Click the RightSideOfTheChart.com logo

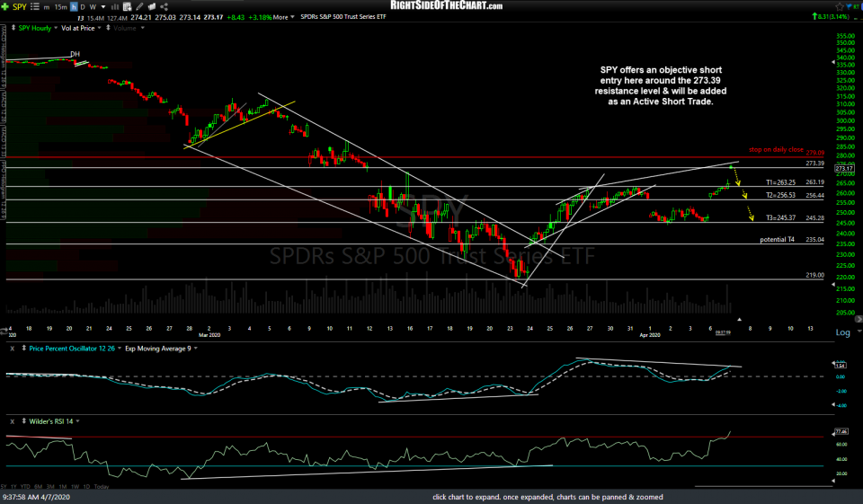[447, 5]
